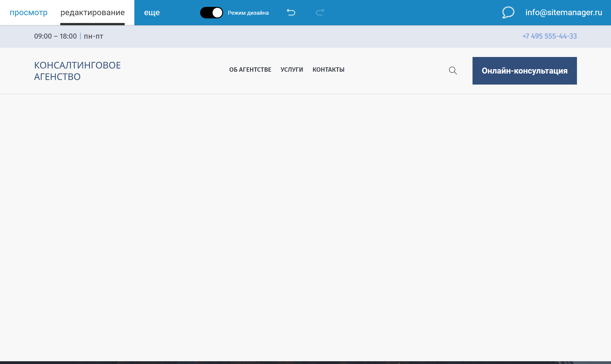Open the КОНТАКТЫ menu item
The image size is (611, 364).
tap(328, 70)
